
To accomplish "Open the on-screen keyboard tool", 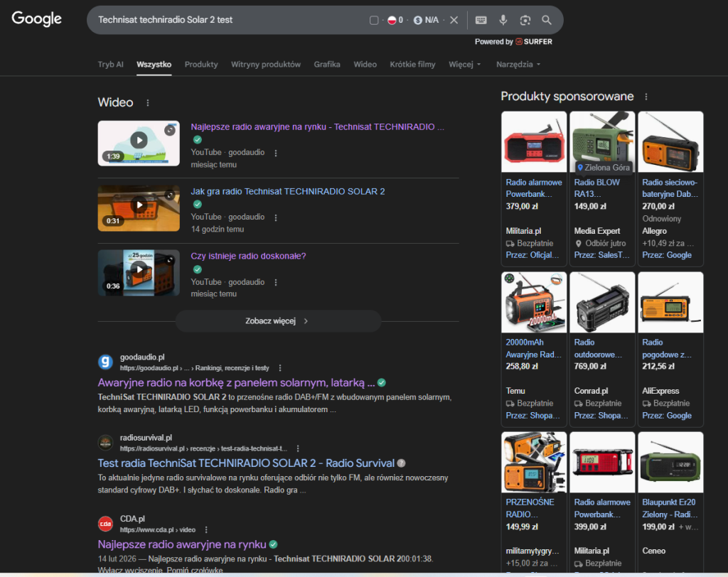I will [x=481, y=20].
